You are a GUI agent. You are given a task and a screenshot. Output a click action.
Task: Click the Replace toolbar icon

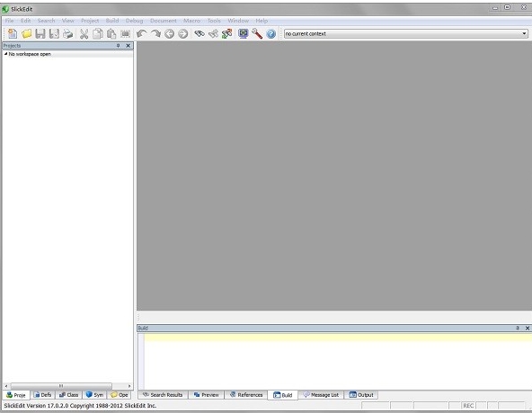pos(226,33)
